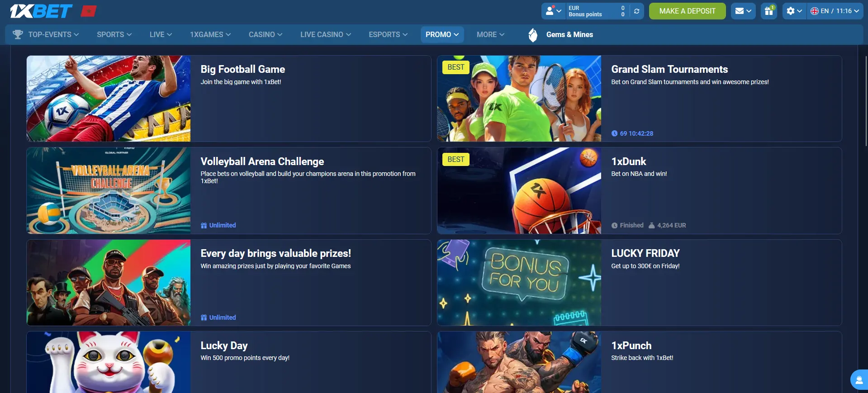Click the gift icon on Every day brings valuable prizes
The width and height of the screenshot is (868, 393).
point(204,317)
